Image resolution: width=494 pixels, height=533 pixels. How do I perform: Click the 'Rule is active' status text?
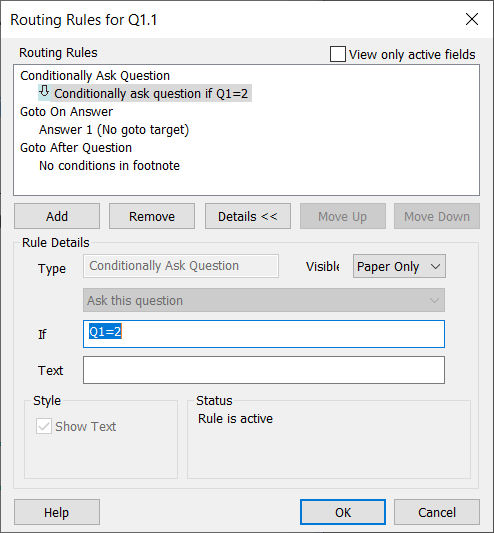pos(235,418)
